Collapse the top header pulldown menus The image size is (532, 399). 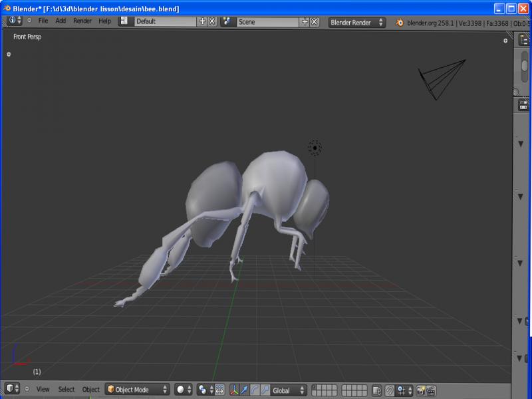pos(29,21)
